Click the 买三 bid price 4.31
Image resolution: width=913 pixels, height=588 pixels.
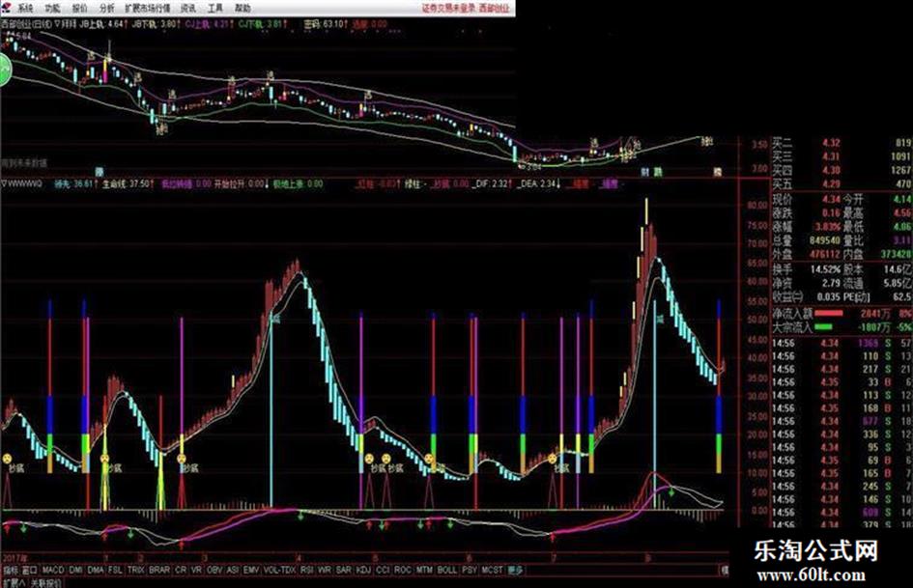click(x=831, y=156)
